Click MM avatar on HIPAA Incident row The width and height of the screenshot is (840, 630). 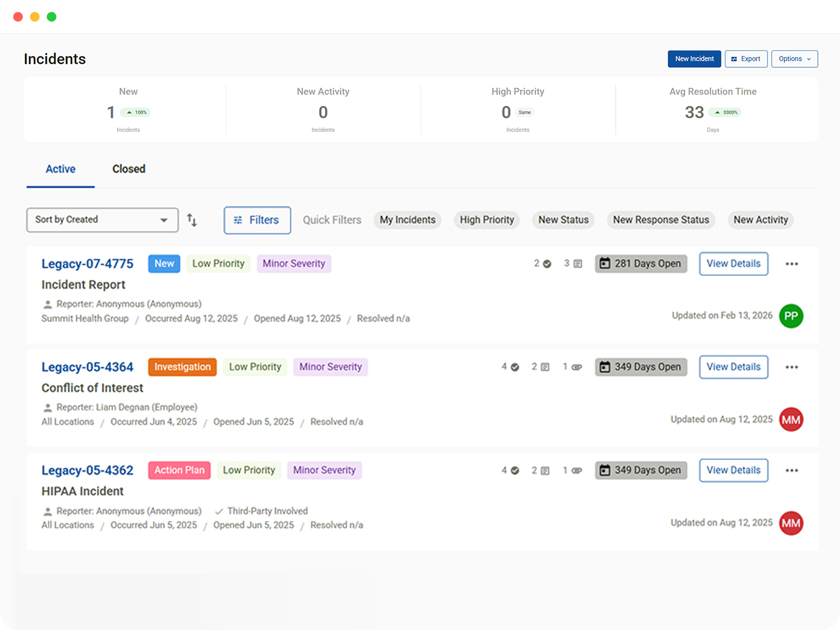point(791,523)
